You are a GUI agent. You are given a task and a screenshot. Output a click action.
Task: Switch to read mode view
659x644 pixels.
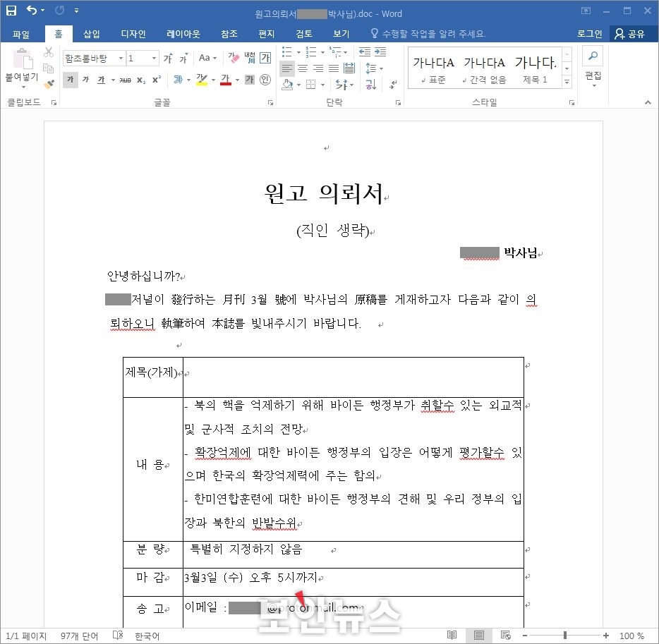point(452,635)
